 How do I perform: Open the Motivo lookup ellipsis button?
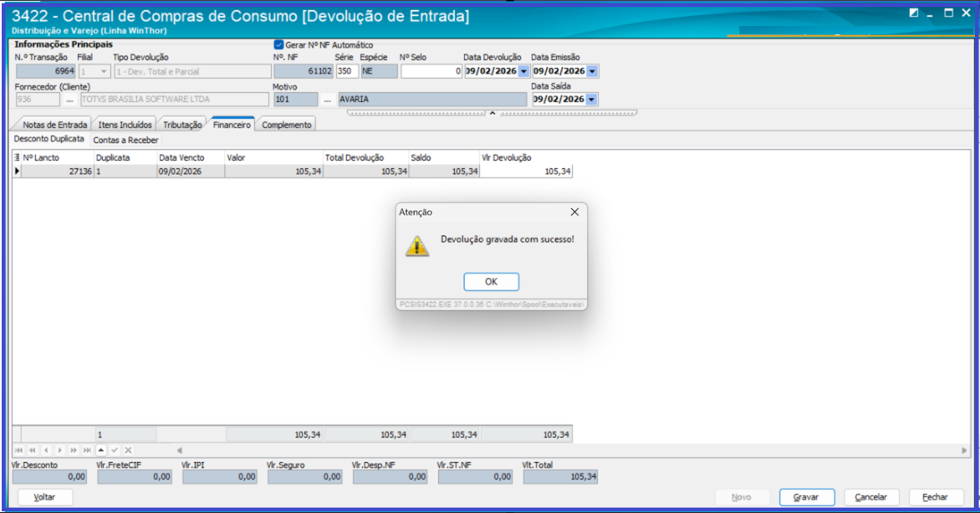(328, 100)
